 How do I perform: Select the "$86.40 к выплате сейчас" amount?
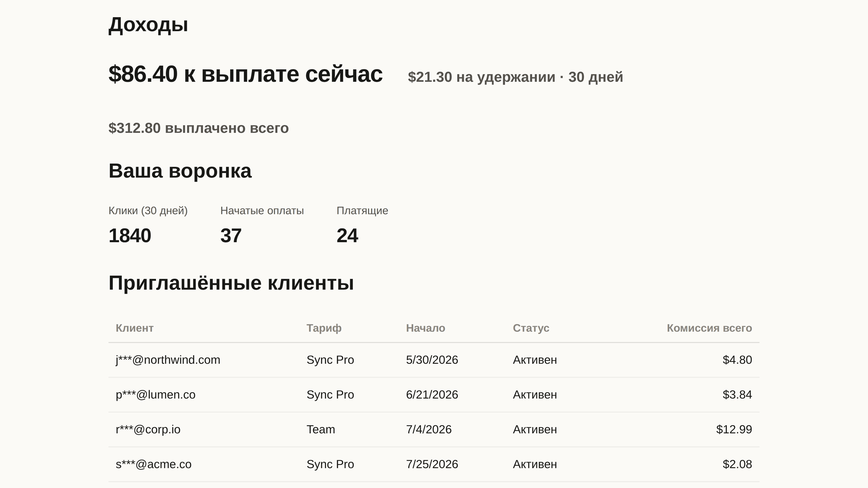tap(245, 74)
